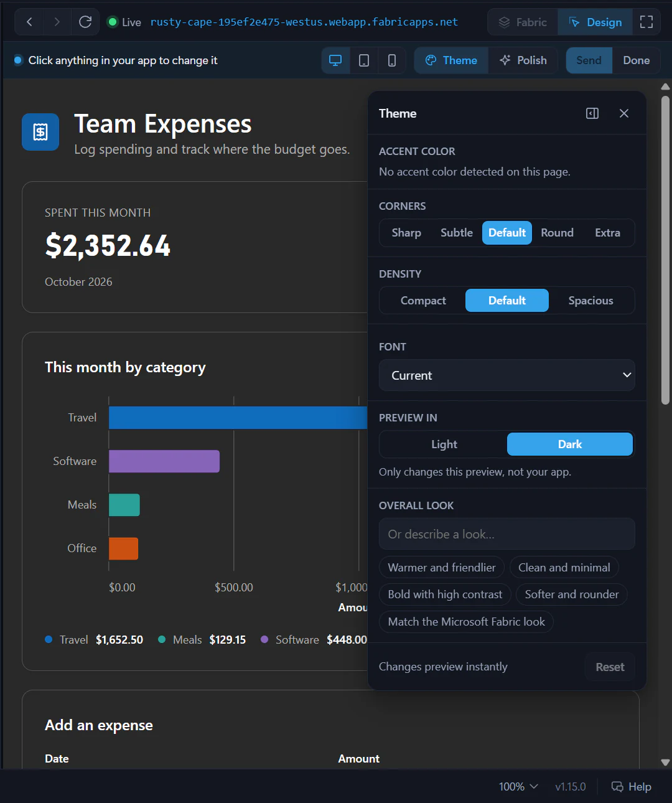
Task: Click the vertical scrollbar thumb
Action: [x=665, y=250]
